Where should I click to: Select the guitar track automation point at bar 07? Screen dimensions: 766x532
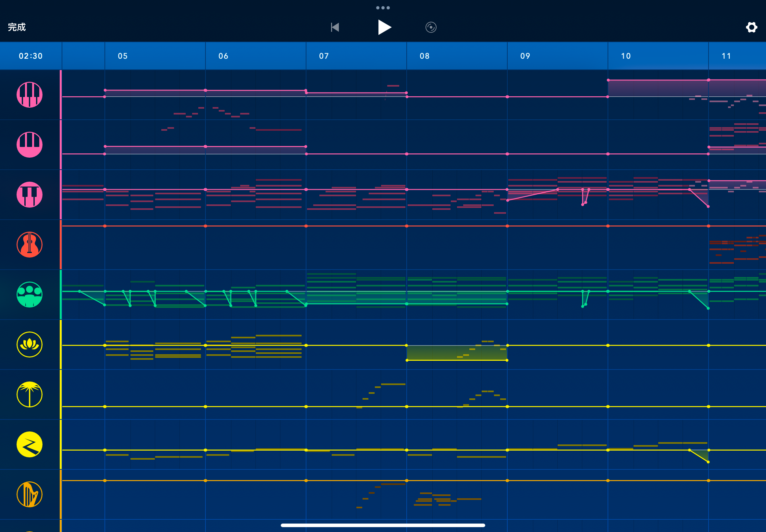pos(306,226)
